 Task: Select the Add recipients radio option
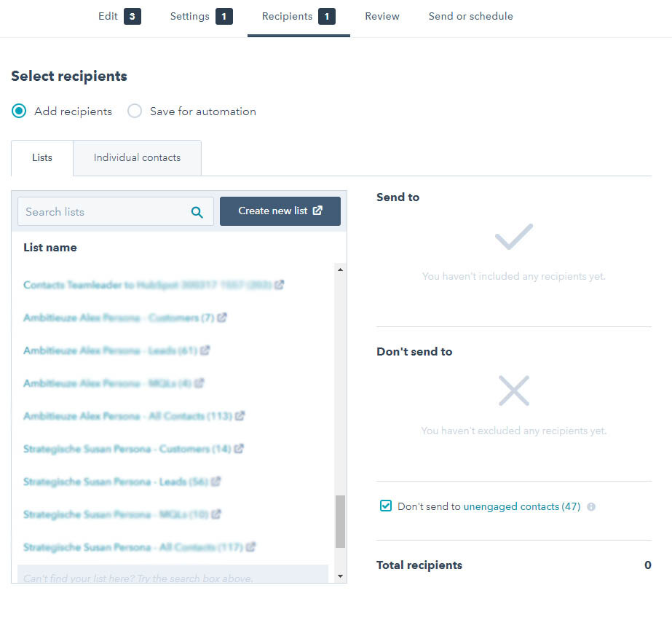[x=19, y=111]
